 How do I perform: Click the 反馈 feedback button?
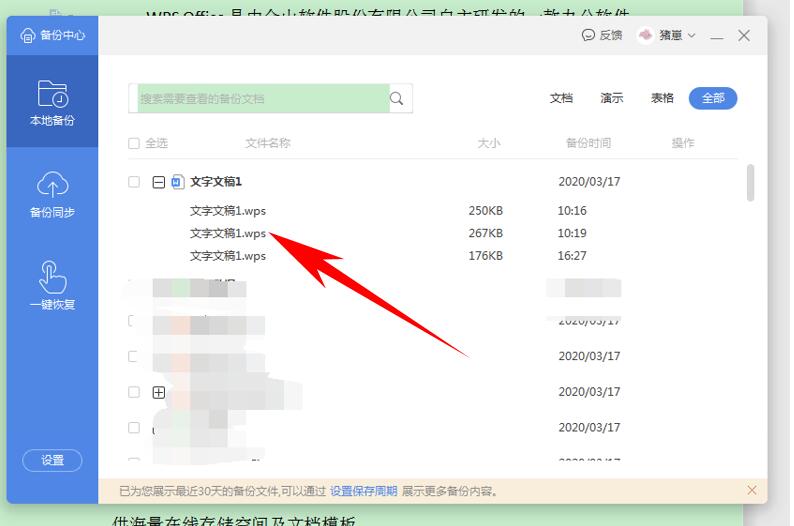pyautogui.click(x=602, y=35)
